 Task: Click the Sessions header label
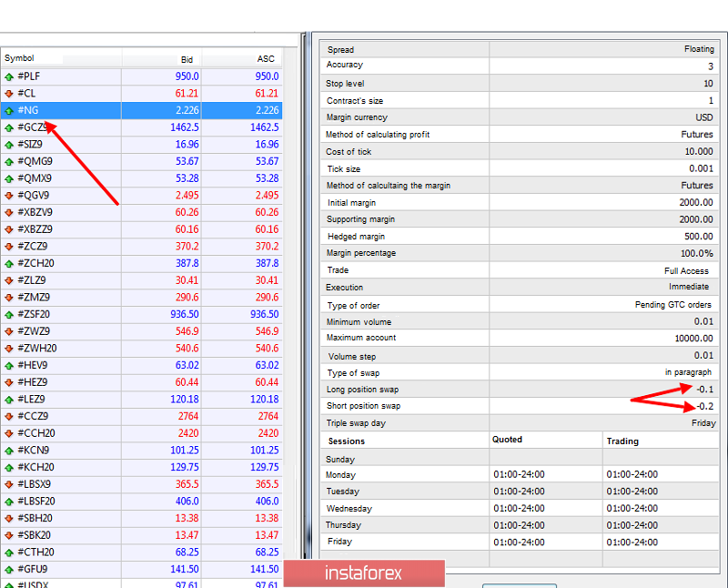click(x=347, y=441)
